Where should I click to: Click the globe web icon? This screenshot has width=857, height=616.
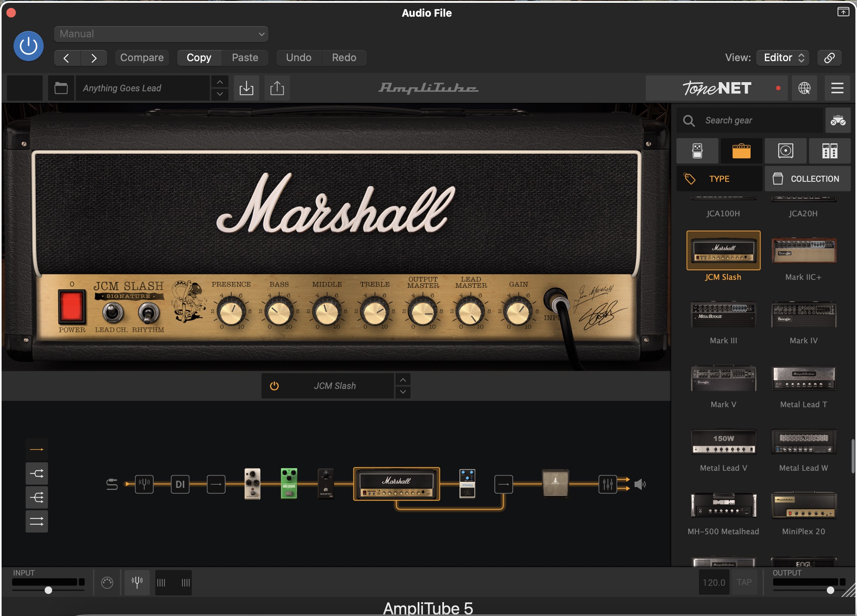pyautogui.click(x=805, y=88)
